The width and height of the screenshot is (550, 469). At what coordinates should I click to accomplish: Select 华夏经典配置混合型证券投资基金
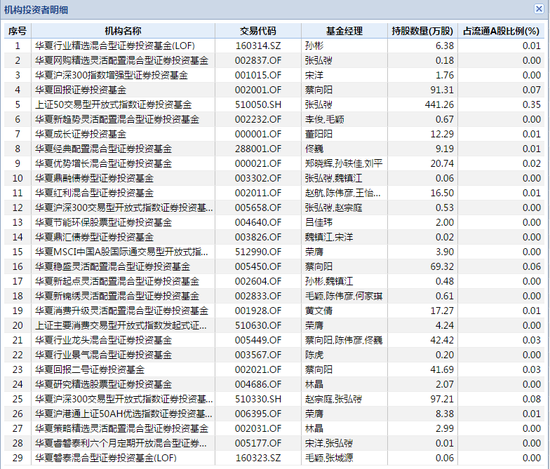(274, 149)
